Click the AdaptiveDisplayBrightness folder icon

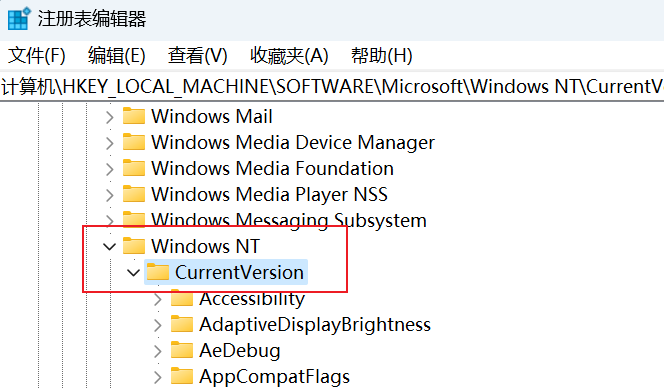tap(182, 324)
